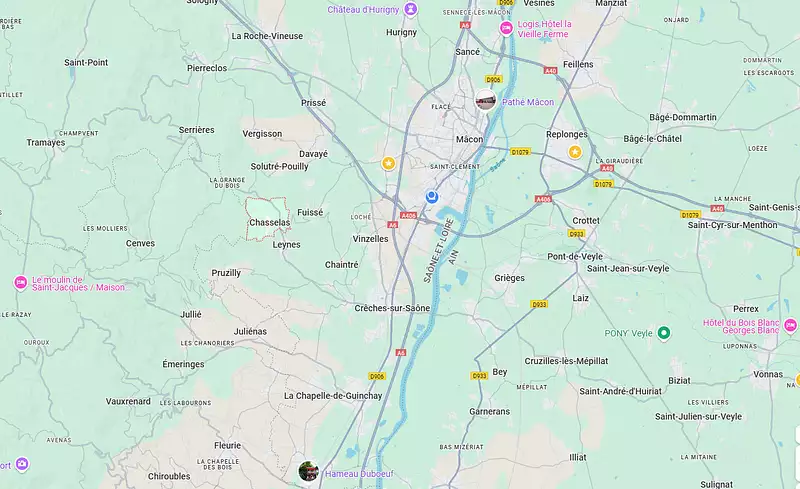Select the Crêches-sur-Saône town label
The width and height of the screenshot is (800, 489).
tap(392, 308)
